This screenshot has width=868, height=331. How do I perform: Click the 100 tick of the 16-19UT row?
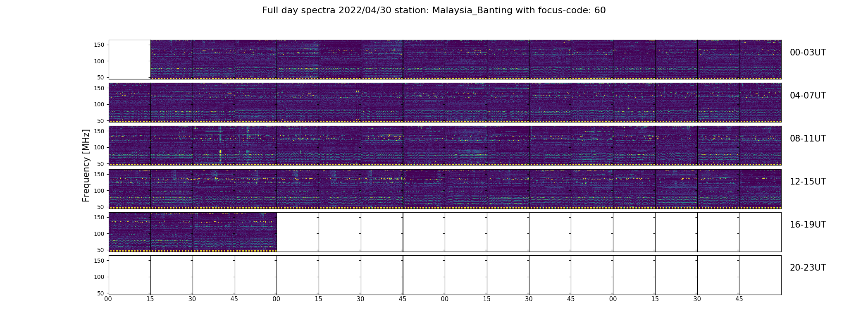99,233
